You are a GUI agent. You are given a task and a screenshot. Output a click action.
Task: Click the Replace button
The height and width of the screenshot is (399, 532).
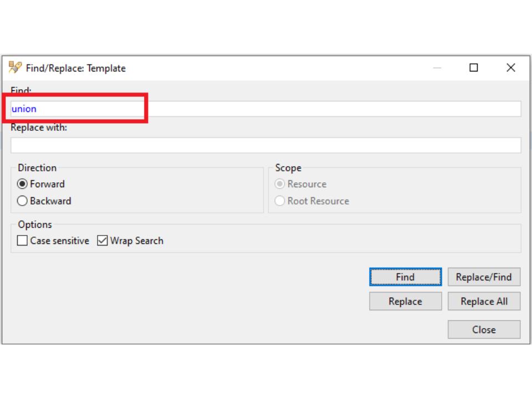tap(405, 301)
